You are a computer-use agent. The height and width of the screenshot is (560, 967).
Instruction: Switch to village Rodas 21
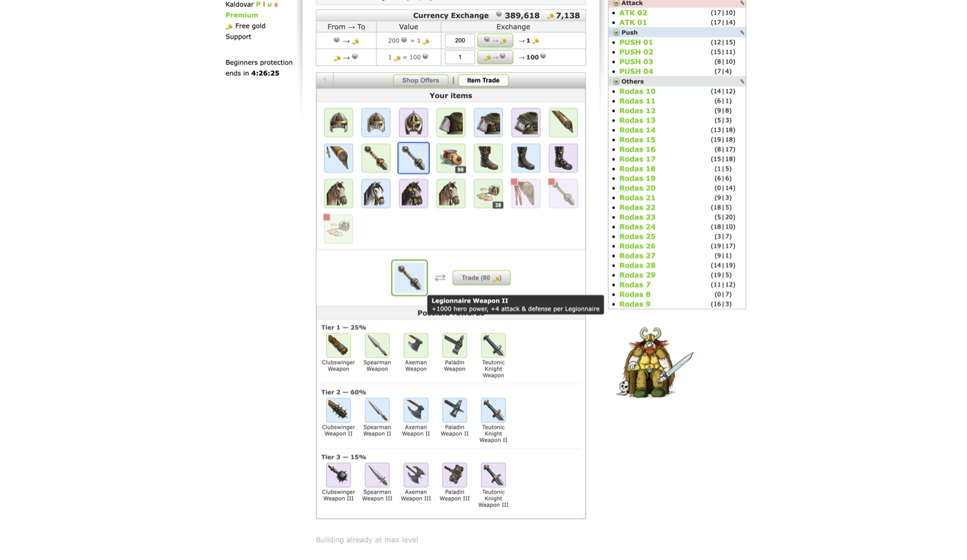tap(638, 197)
